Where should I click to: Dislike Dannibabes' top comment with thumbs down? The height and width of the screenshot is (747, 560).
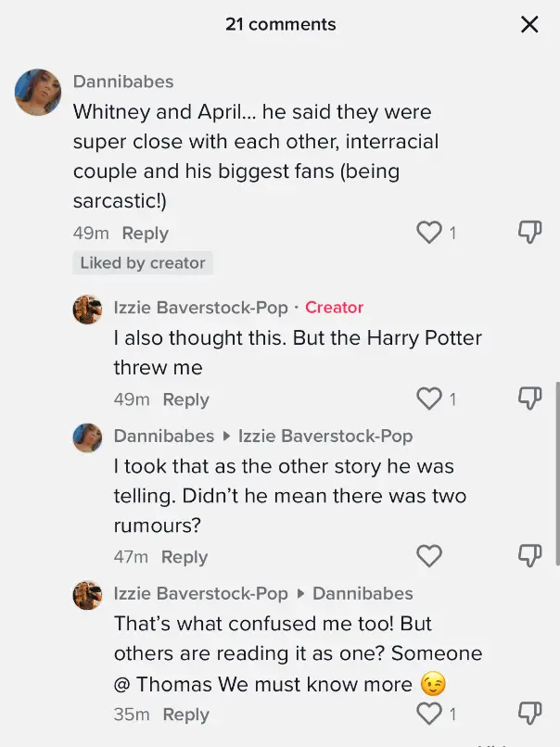pyautogui.click(x=529, y=232)
